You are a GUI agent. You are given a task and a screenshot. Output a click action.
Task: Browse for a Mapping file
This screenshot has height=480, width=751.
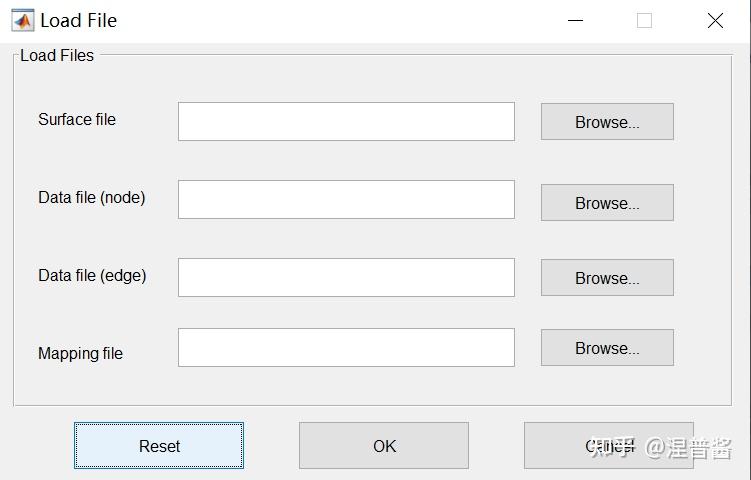pos(607,348)
